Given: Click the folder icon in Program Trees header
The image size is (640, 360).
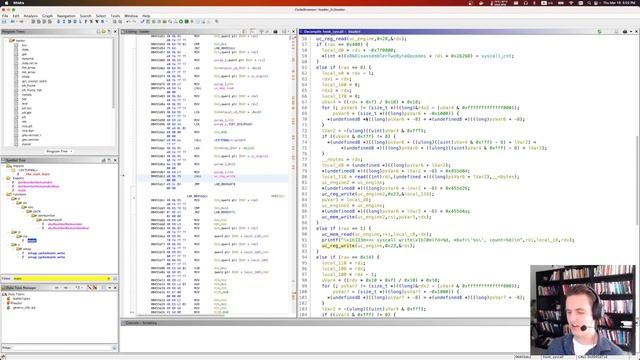Looking at the screenshot, I should pyautogui.click(x=104, y=31).
